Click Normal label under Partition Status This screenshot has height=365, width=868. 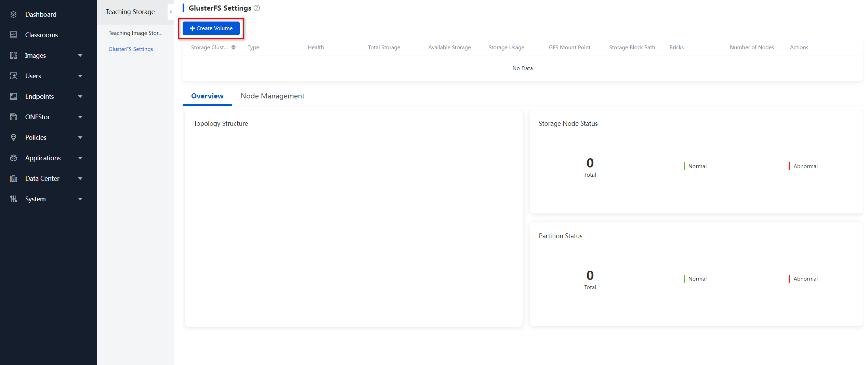click(x=697, y=279)
